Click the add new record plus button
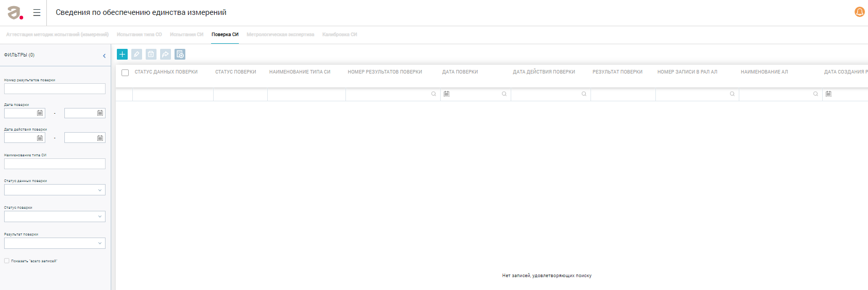This screenshot has height=290, width=868. pyautogui.click(x=122, y=54)
